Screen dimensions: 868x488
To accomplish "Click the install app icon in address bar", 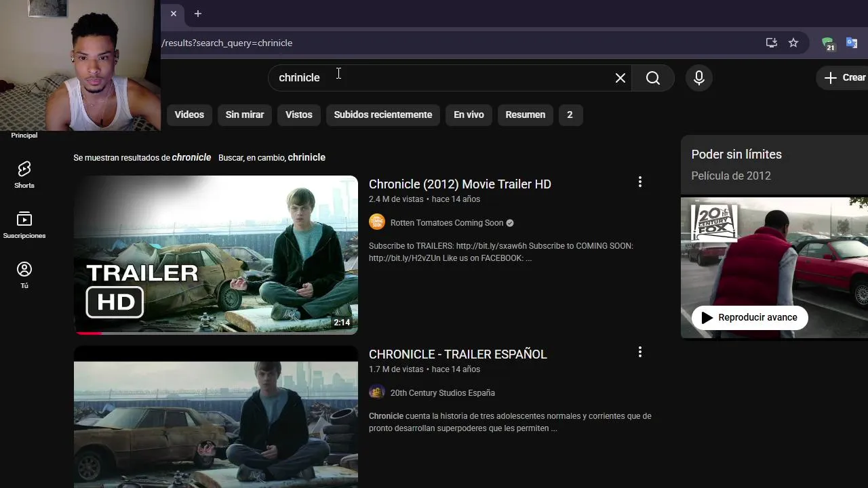I will pyautogui.click(x=772, y=43).
